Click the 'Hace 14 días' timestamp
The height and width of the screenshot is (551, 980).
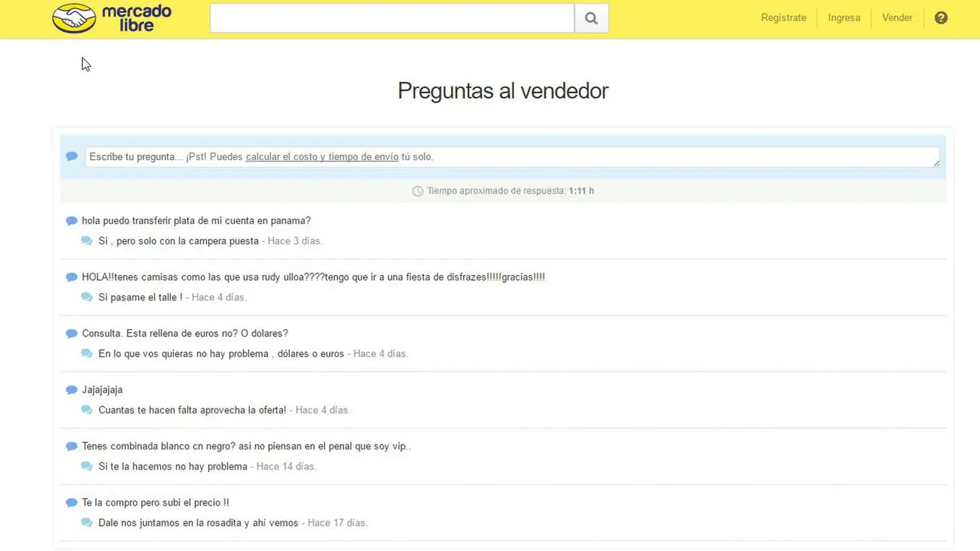coord(286,467)
